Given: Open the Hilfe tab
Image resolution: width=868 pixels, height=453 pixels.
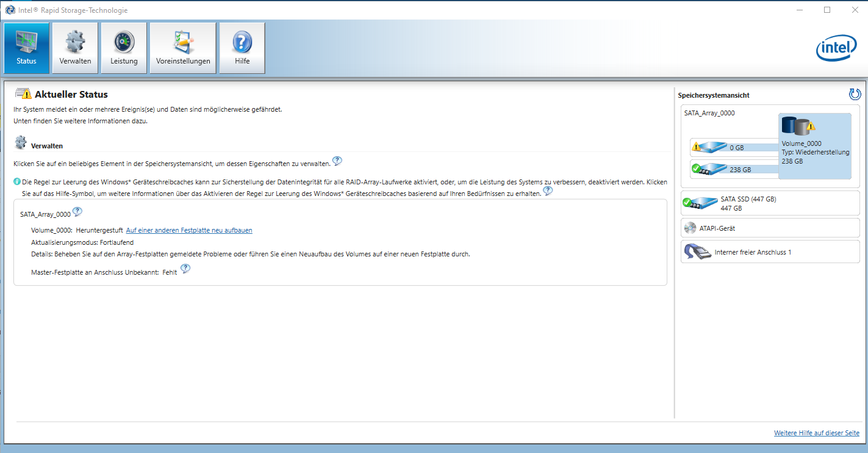Looking at the screenshot, I should click(242, 48).
